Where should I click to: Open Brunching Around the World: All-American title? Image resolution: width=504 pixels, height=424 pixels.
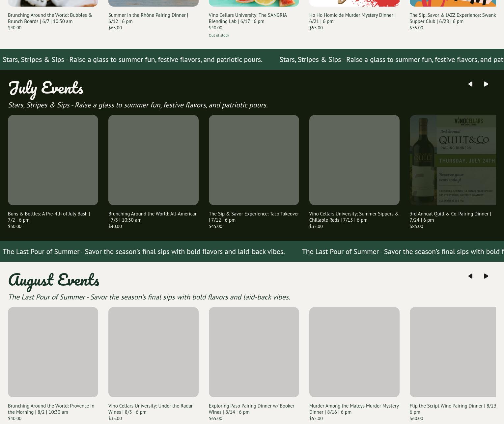(x=153, y=217)
